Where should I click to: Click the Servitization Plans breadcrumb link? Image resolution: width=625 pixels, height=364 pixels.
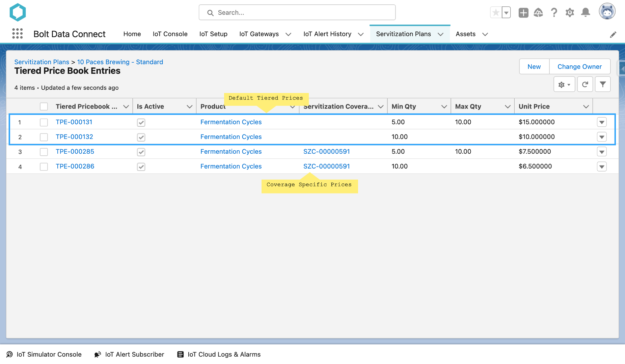pos(42,62)
